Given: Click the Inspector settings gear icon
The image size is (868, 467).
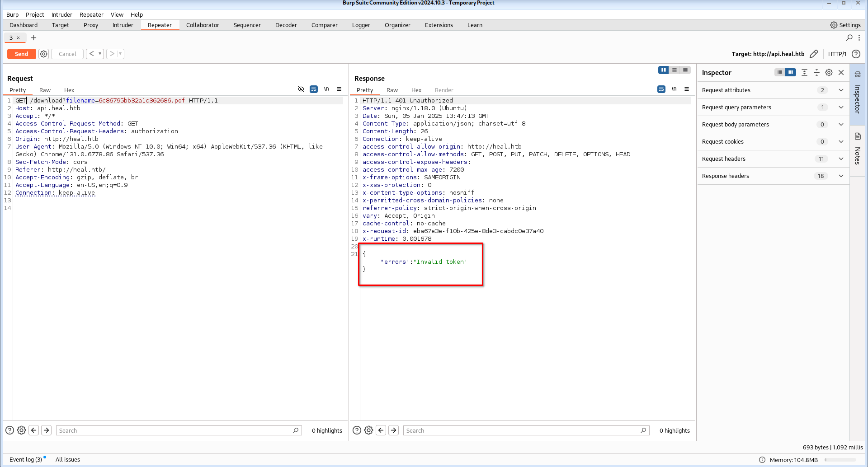Looking at the screenshot, I should (x=829, y=73).
